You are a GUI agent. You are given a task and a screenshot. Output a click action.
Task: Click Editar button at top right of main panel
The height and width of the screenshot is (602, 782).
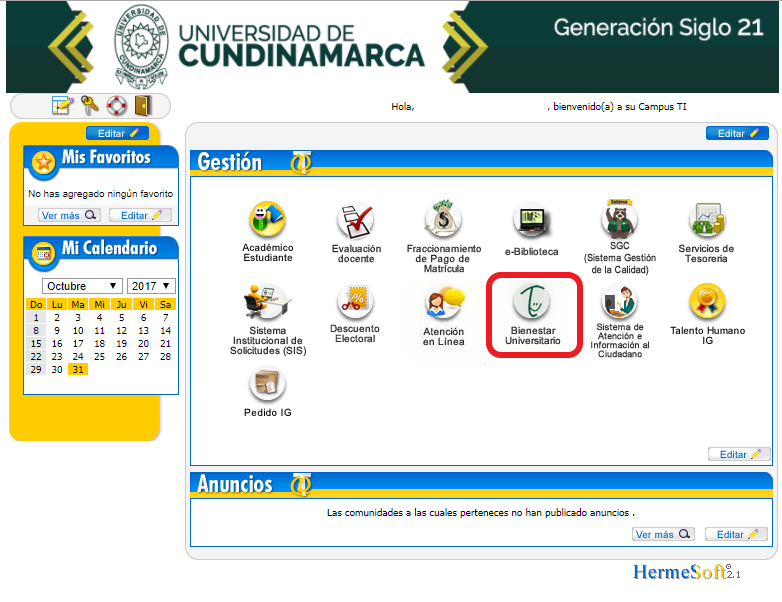[737, 133]
